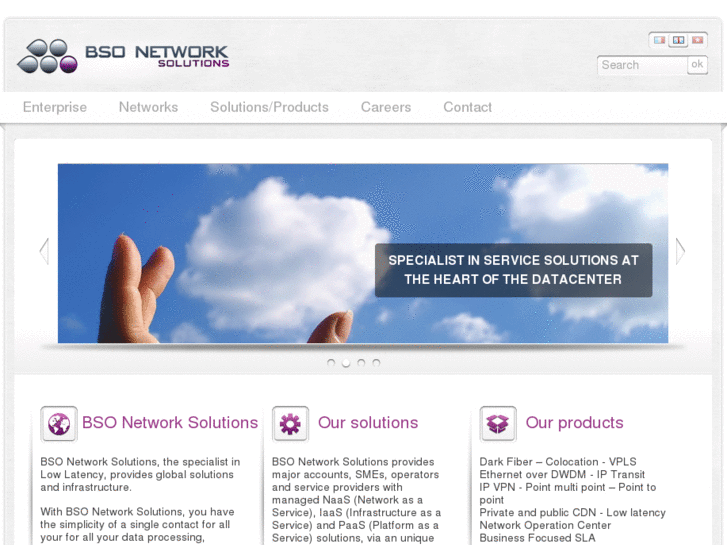The image size is (727, 545).
Task: Choose the Hong Kong flag language icon
Action: [697, 40]
